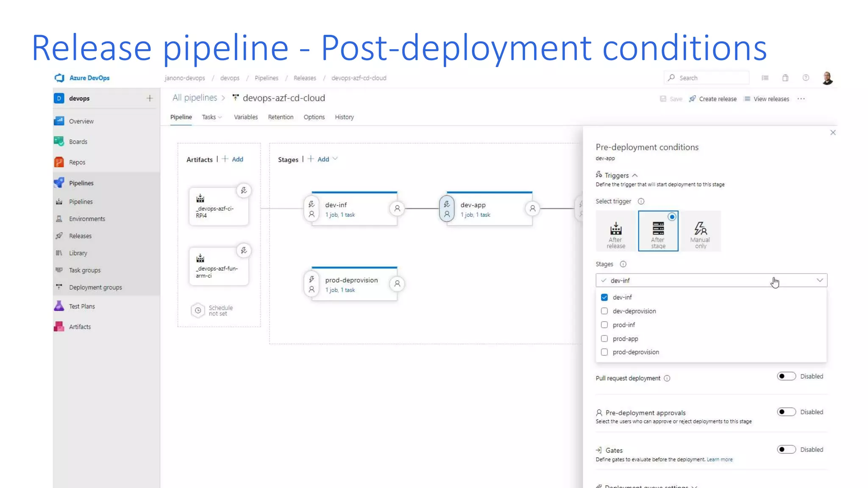
Task: Click dev-inf post-deployment conditions person icon
Action: [397, 208]
